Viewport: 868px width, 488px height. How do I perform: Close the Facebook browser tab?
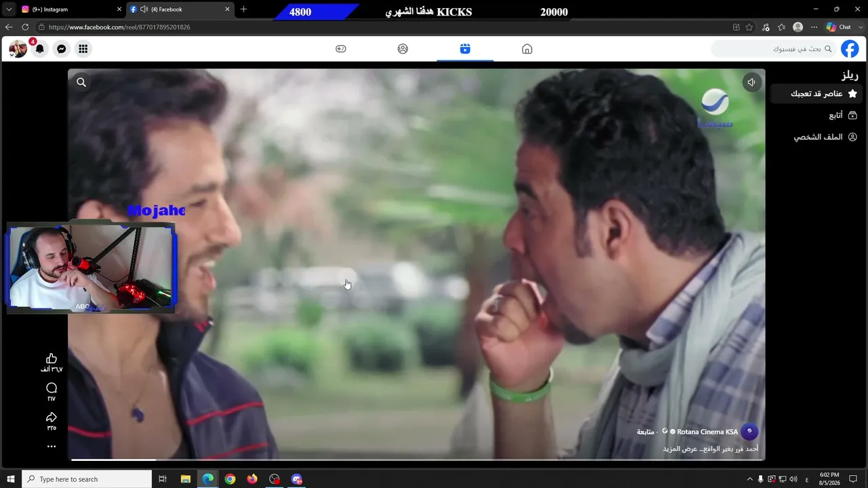(x=227, y=9)
